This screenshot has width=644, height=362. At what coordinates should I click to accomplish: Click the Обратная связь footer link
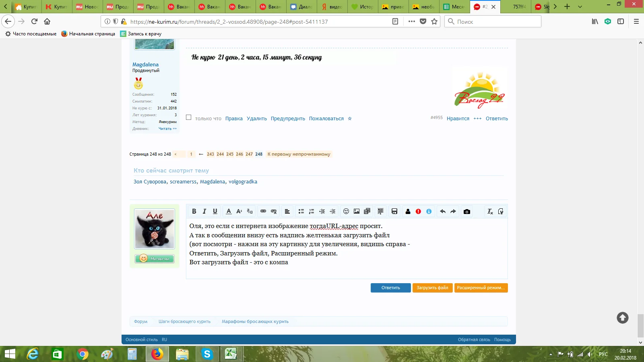(474, 339)
